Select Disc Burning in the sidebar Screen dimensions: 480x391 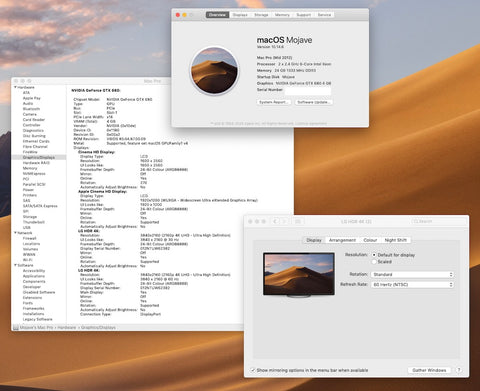point(34,136)
